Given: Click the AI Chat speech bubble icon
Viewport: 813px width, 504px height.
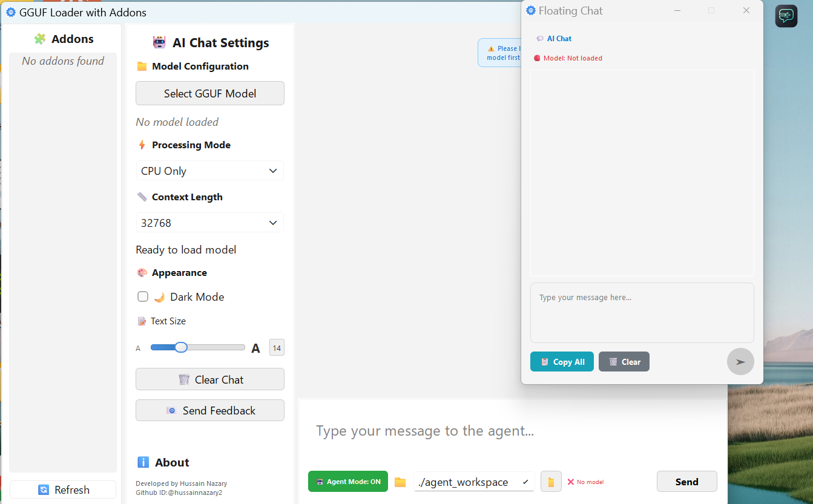Looking at the screenshot, I should click(539, 38).
